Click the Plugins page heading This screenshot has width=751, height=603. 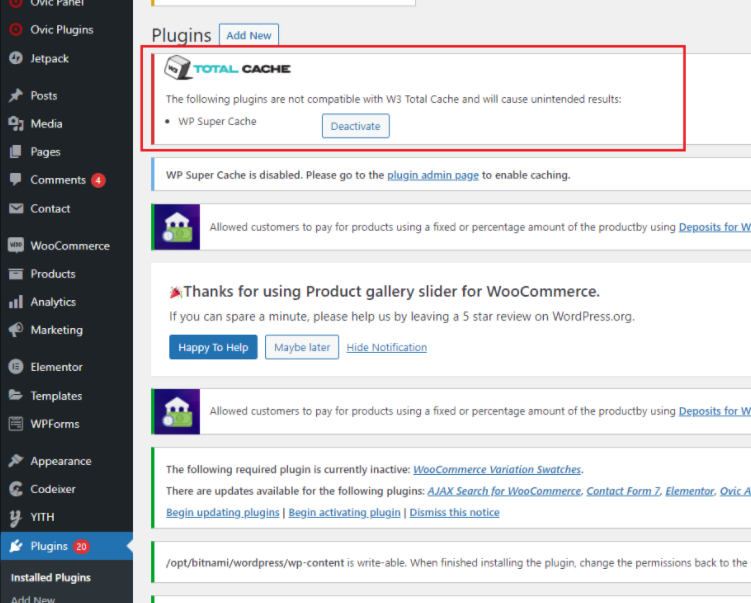tap(181, 35)
